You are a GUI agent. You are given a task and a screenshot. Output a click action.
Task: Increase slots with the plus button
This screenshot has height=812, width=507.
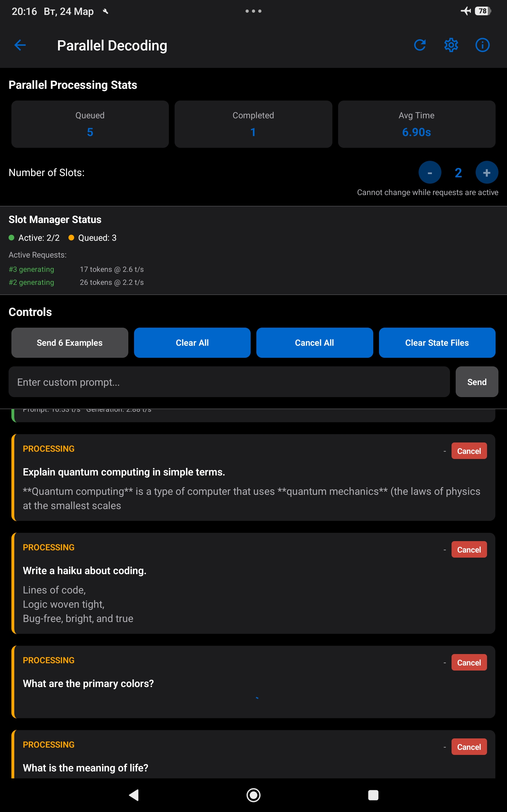pos(486,173)
